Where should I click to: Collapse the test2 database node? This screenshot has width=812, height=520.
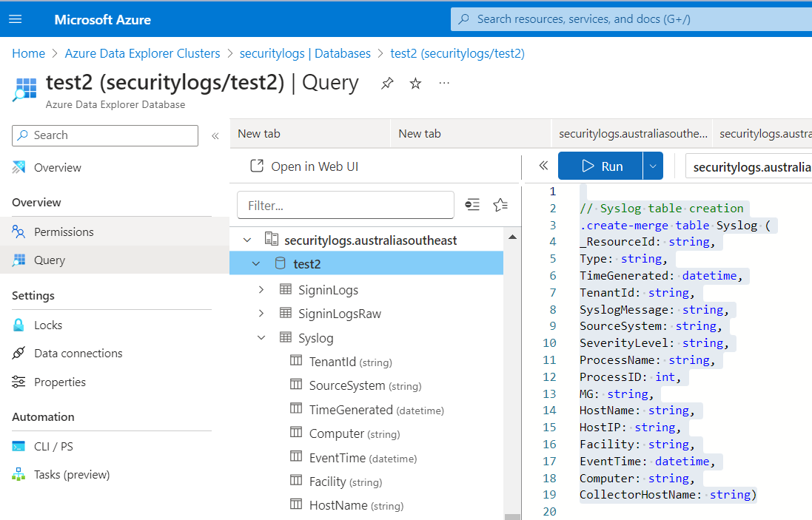tap(256, 264)
